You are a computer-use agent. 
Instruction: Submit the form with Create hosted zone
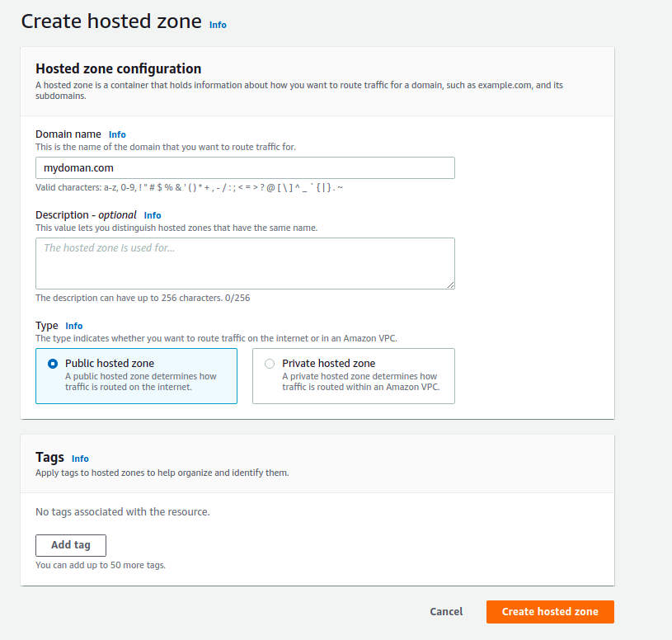[x=549, y=612]
